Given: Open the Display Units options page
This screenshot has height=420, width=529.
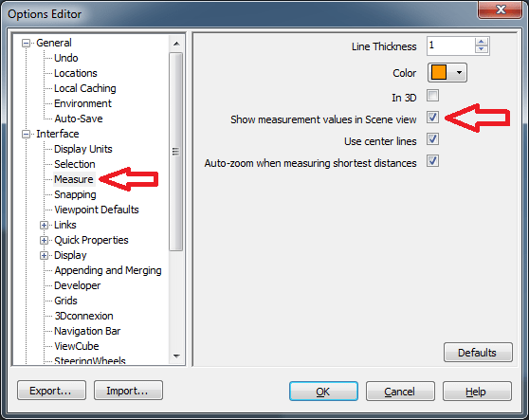Looking at the screenshot, I should 83,149.
